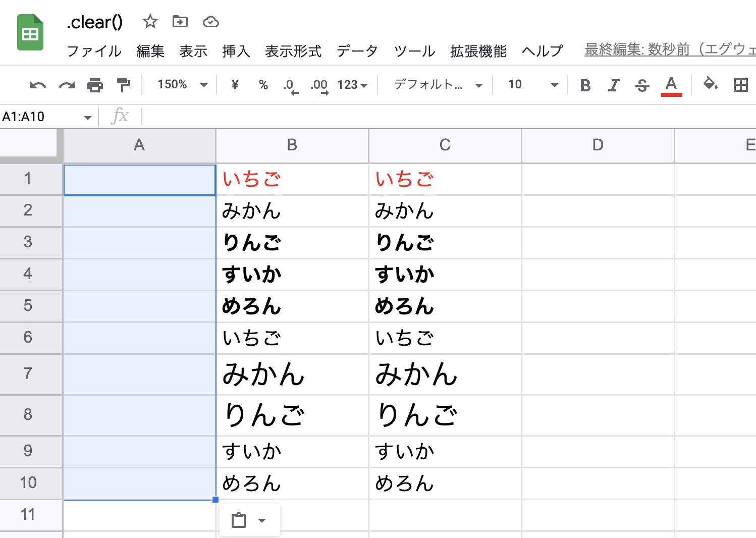This screenshot has width=756, height=538.
Task: Click the move to folder icon
Action: 180,22
